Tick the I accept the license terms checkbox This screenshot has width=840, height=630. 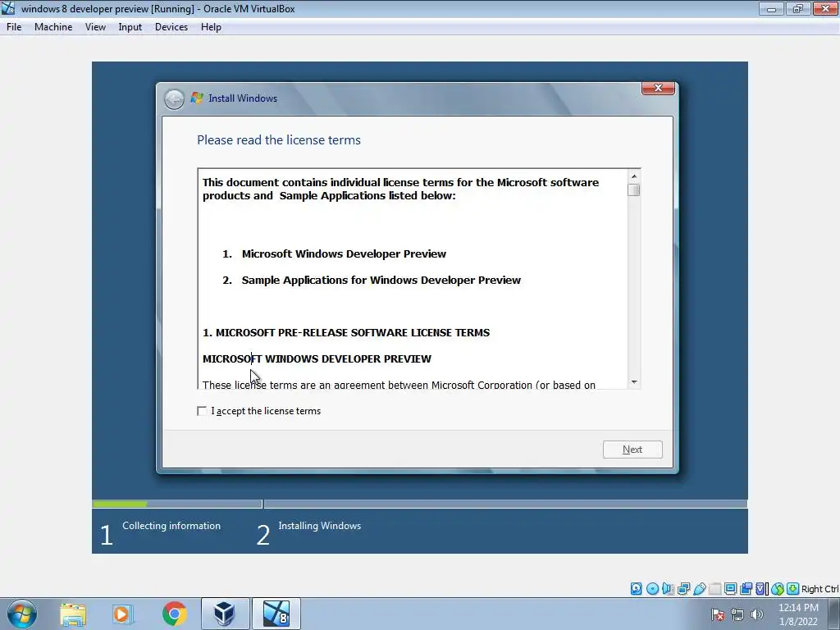click(202, 411)
